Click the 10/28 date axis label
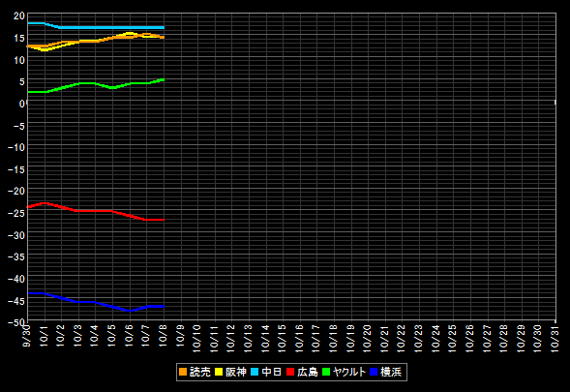Image resolution: width=570 pixels, height=392 pixels. [504, 338]
